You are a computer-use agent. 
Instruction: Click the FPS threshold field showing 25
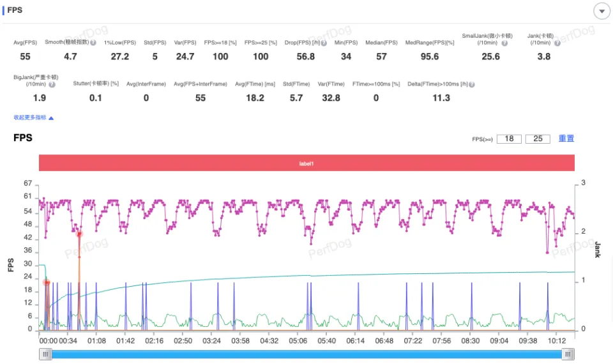tap(538, 139)
